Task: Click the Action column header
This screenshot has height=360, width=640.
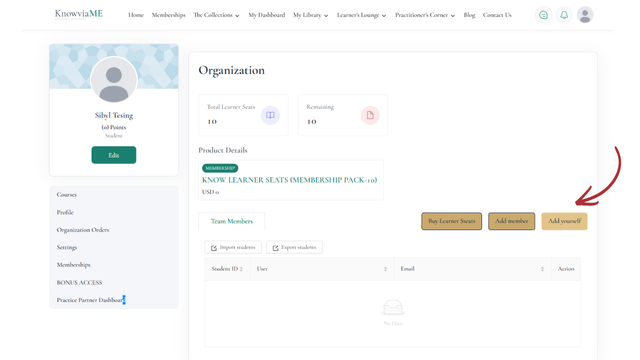Action: pyautogui.click(x=566, y=269)
